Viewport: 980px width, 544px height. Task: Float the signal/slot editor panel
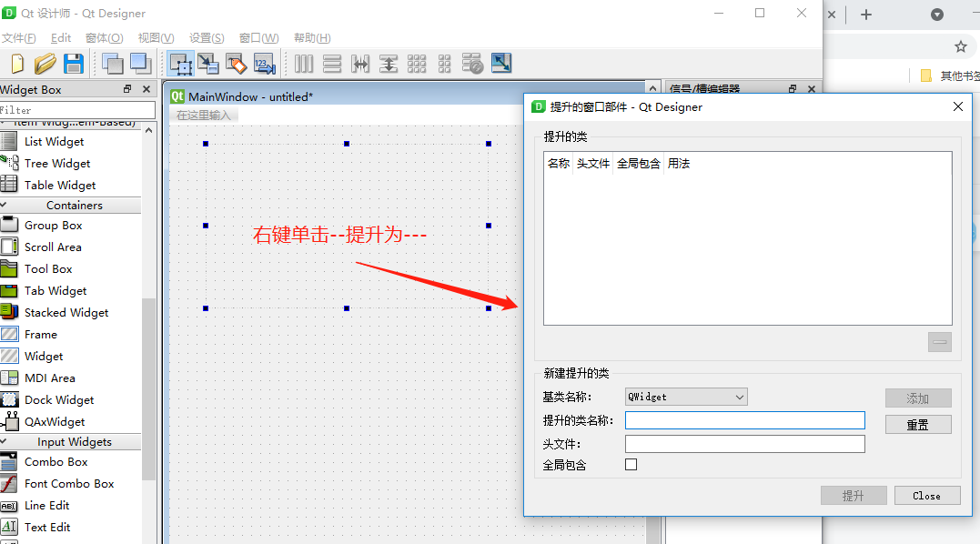(x=793, y=89)
